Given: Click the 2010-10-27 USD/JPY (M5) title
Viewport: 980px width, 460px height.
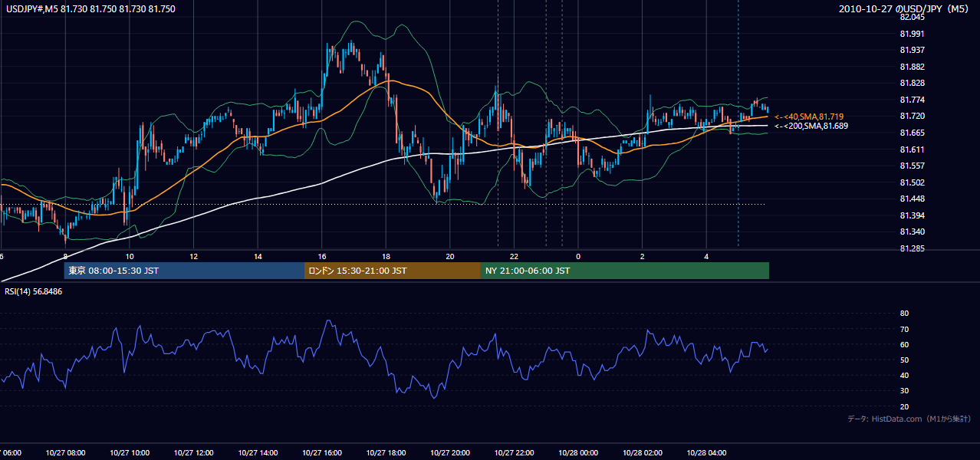Looking at the screenshot, I should click(905, 8).
